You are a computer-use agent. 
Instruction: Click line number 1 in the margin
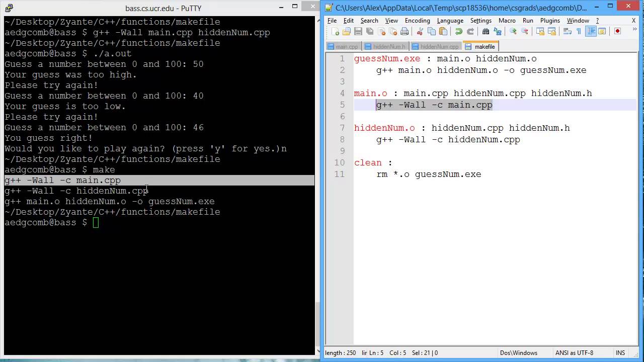342,59
